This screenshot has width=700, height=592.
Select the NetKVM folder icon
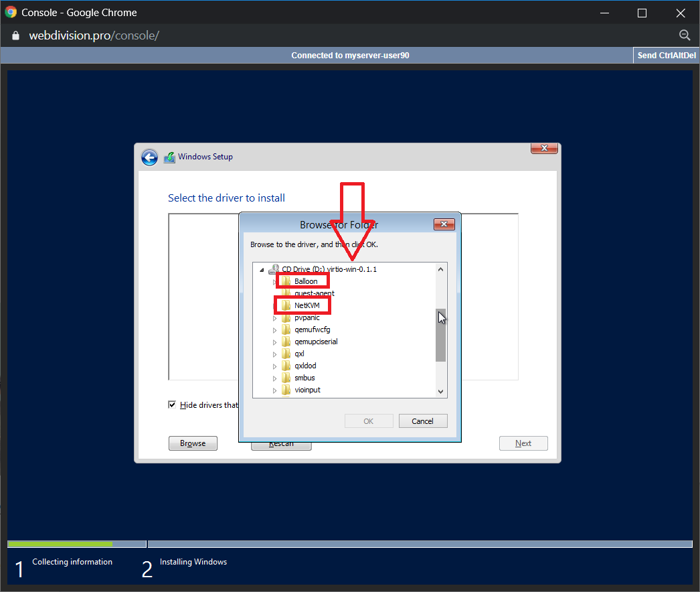pyautogui.click(x=286, y=305)
